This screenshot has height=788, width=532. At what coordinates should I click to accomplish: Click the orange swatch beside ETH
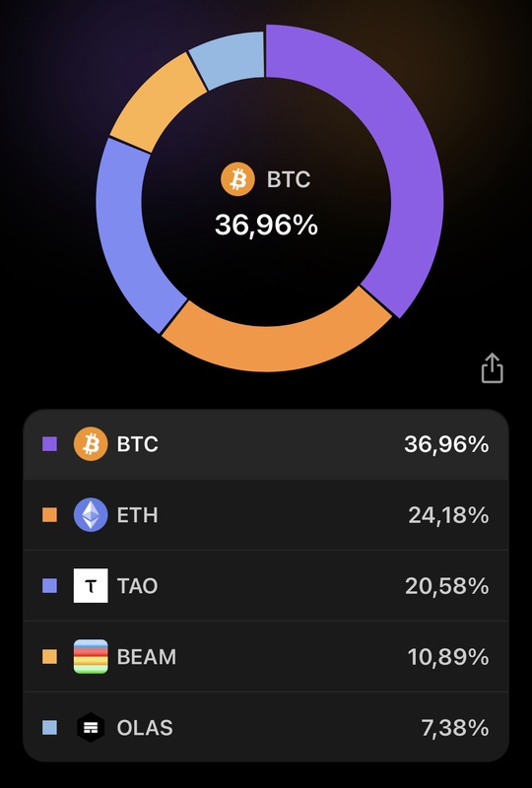click(x=50, y=514)
